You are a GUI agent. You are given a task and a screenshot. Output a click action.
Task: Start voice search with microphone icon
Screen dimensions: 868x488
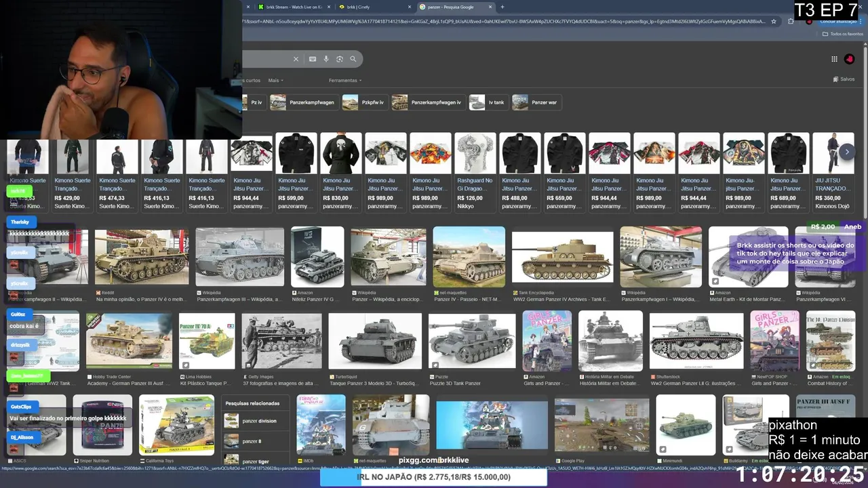(x=326, y=59)
